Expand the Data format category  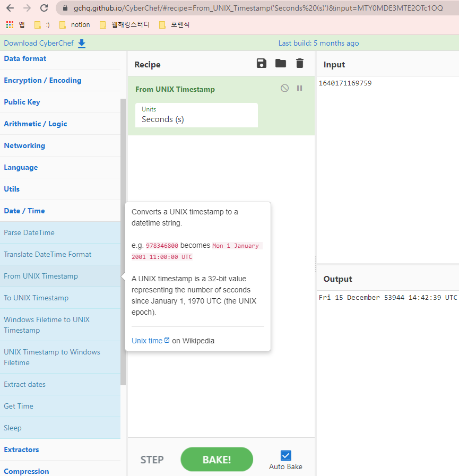point(60,59)
